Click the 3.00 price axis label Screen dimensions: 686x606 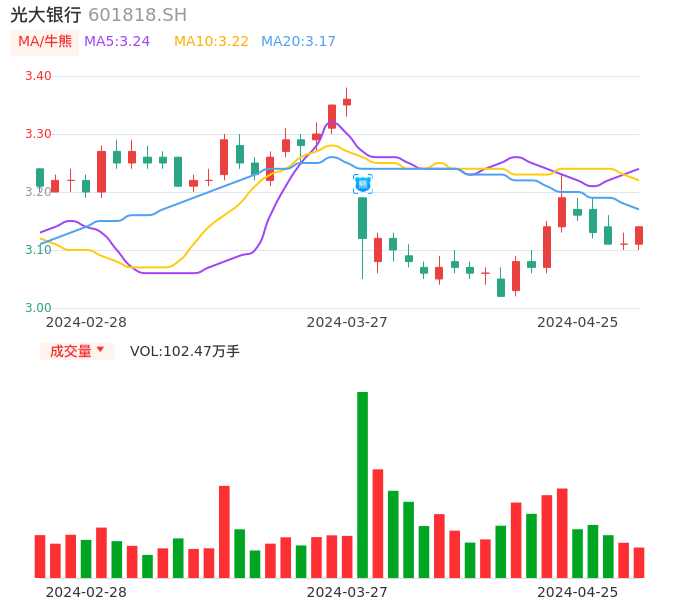38,308
